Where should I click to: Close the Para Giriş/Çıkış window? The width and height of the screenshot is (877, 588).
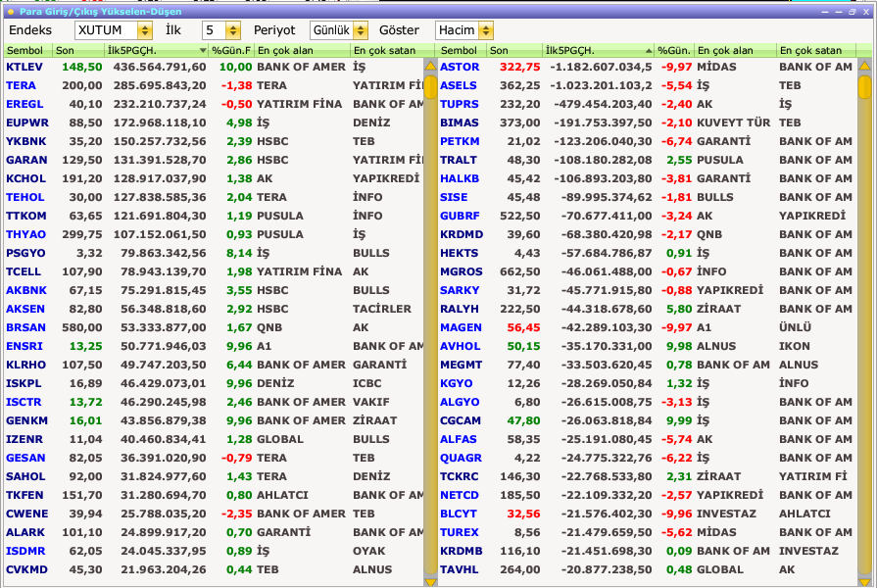866,11
